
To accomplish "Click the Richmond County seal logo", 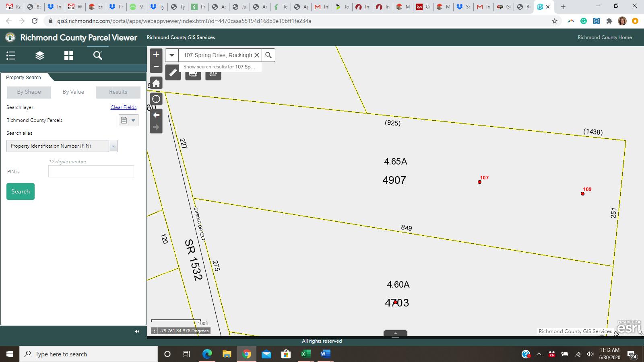I will tap(10, 37).
